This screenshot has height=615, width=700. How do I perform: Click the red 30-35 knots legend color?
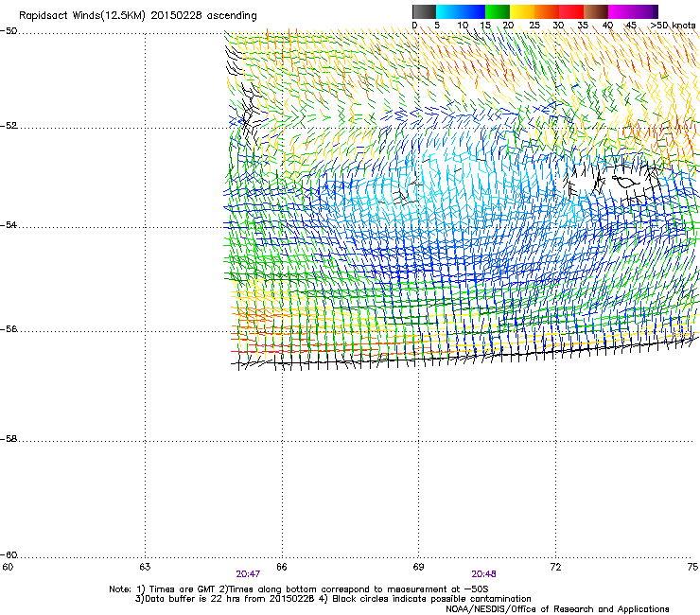click(x=571, y=11)
